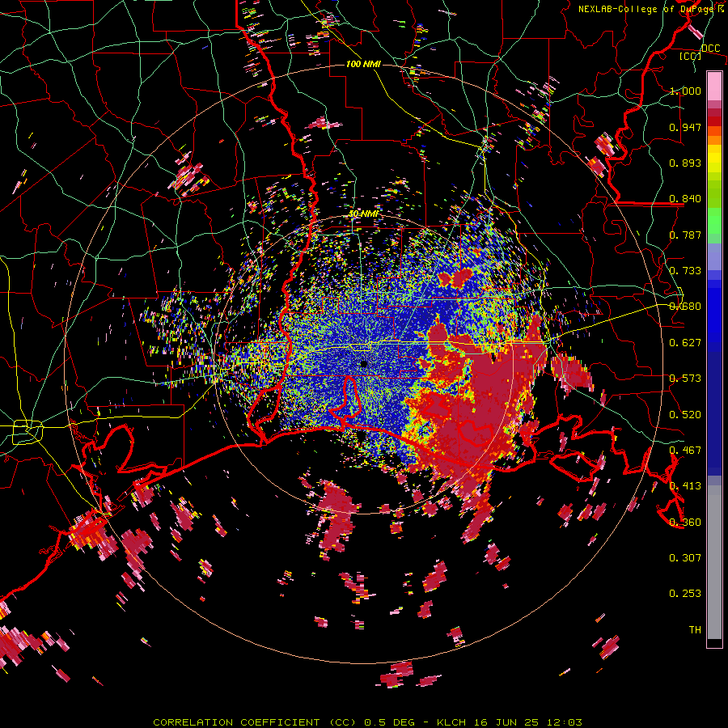Click the 0.253 scale label
728x728 pixels.
point(685,594)
